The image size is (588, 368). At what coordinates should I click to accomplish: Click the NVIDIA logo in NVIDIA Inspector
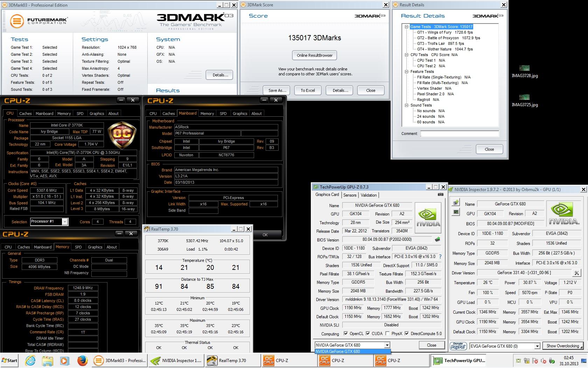[564, 214]
